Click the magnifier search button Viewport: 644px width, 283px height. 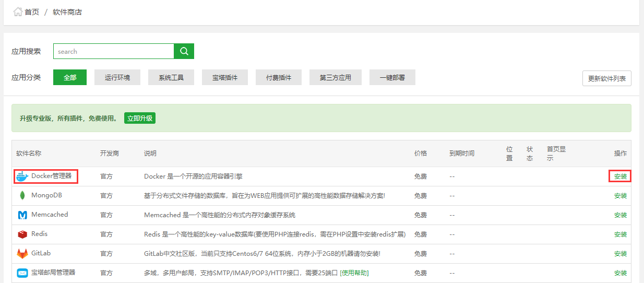pyautogui.click(x=184, y=51)
